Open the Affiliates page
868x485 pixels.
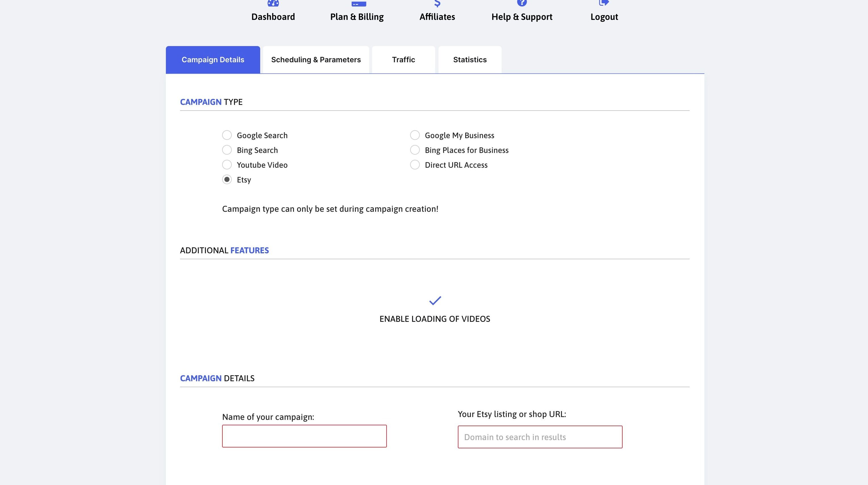click(437, 17)
